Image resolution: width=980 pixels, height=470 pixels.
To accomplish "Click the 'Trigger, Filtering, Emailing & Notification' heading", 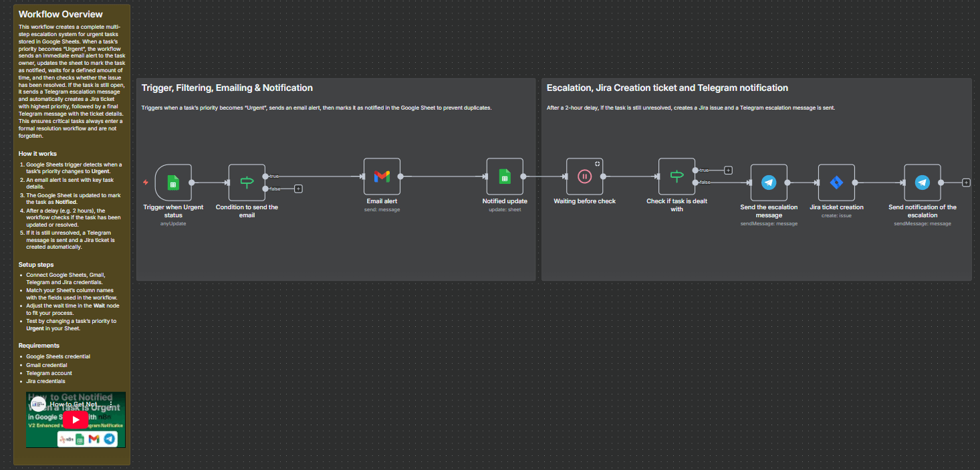I will coord(227,88).
